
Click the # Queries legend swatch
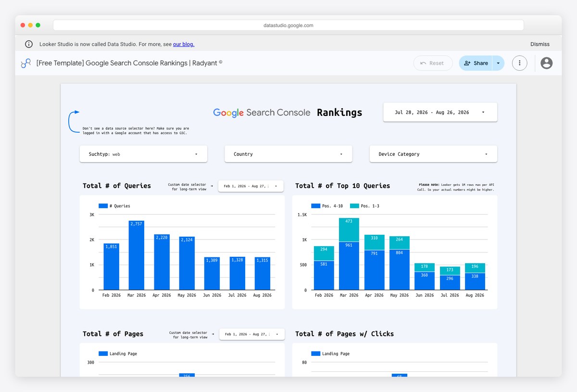click(x=103, y=206)
